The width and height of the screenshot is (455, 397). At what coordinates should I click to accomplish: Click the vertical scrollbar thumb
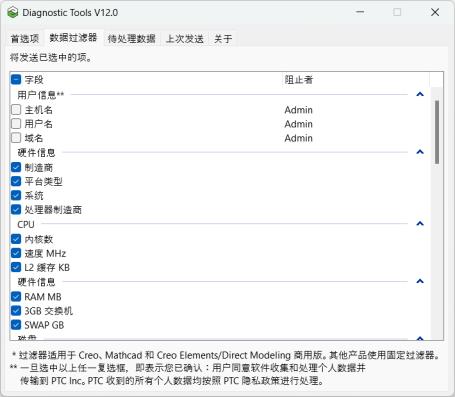click(437, 132)
